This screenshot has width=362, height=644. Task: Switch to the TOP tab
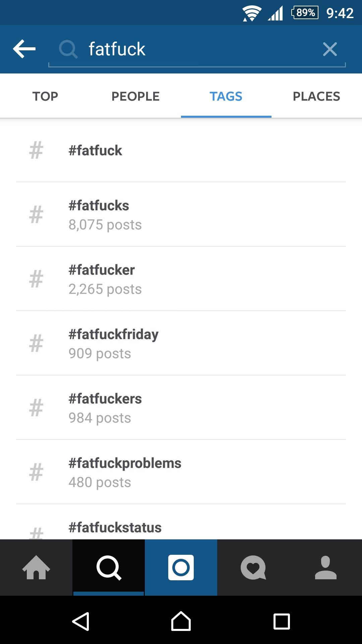point(45,96)
